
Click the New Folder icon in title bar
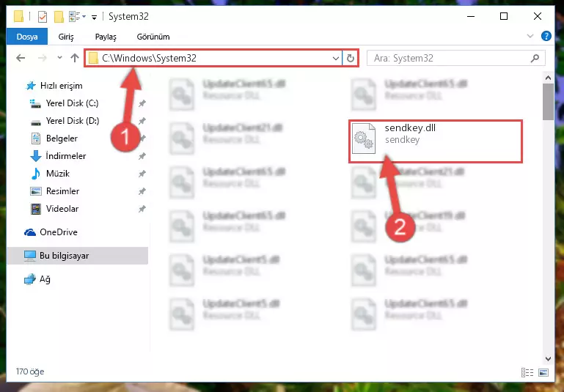pyautogui.click(x=59, y=17)
